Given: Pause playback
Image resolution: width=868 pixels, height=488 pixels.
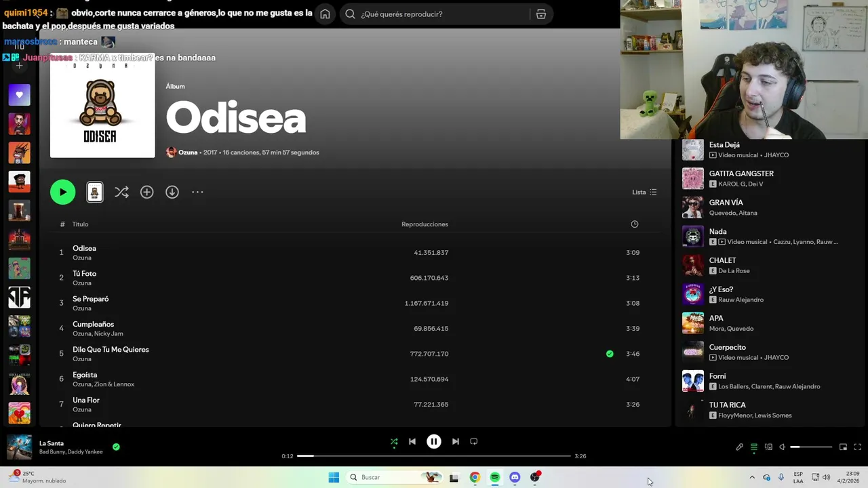Looking at the screenshot, I should pyautogui.click(x=434, y=442).
